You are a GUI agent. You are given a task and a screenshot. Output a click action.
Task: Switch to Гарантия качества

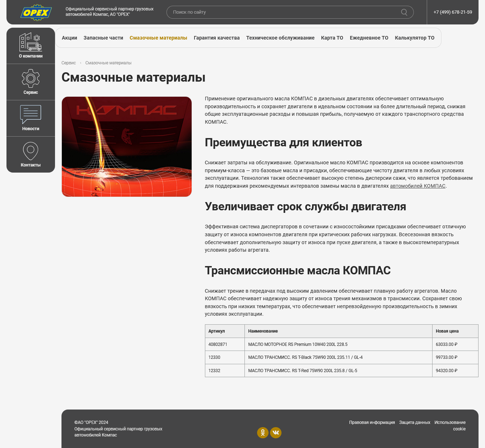click(216, 38)
